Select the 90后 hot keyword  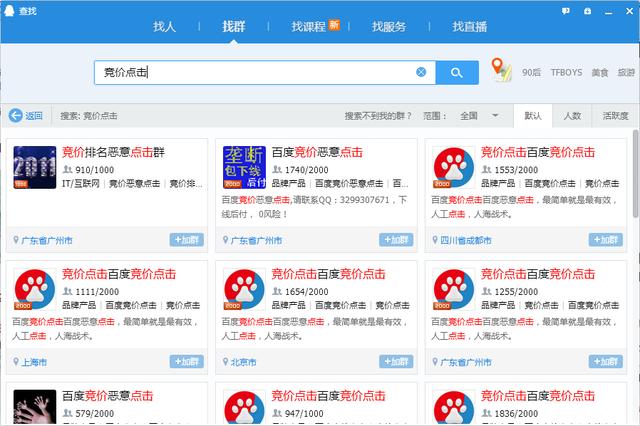pos(531,73)
